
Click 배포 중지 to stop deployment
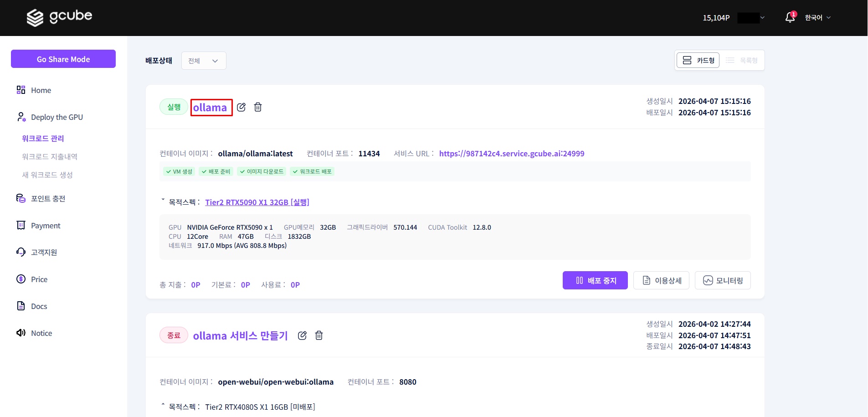point(595,280)
